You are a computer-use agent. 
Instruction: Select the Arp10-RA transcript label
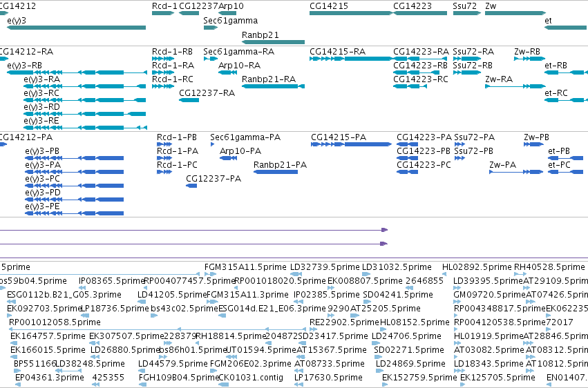(239, 66)
